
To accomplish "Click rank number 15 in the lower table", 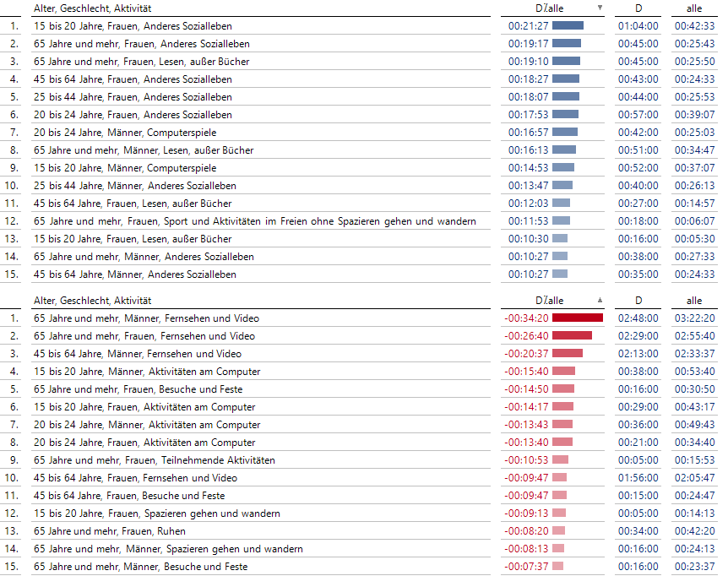I will pos(11,567).
